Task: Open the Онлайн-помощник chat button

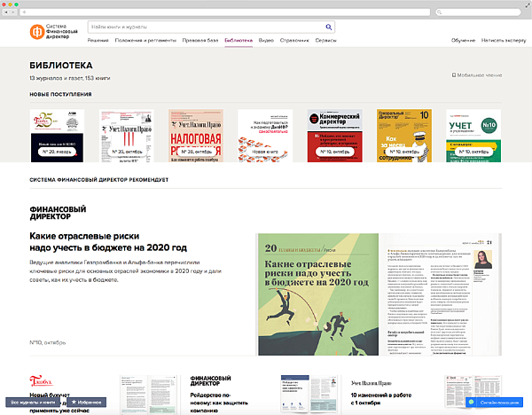Action: click(x=495, y=402)
